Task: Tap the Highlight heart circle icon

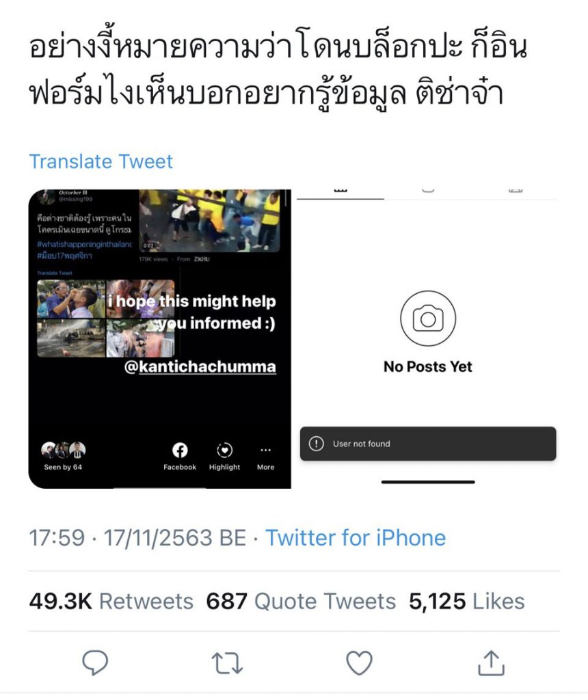Action: (224, 450)
